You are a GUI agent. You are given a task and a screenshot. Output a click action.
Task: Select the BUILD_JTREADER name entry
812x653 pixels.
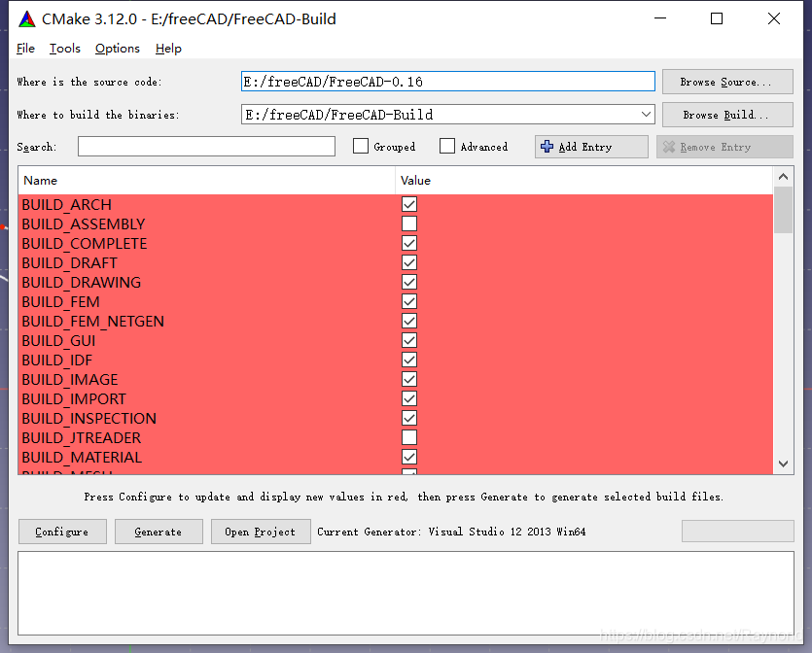pyautogui.click(x=82, y=437)
